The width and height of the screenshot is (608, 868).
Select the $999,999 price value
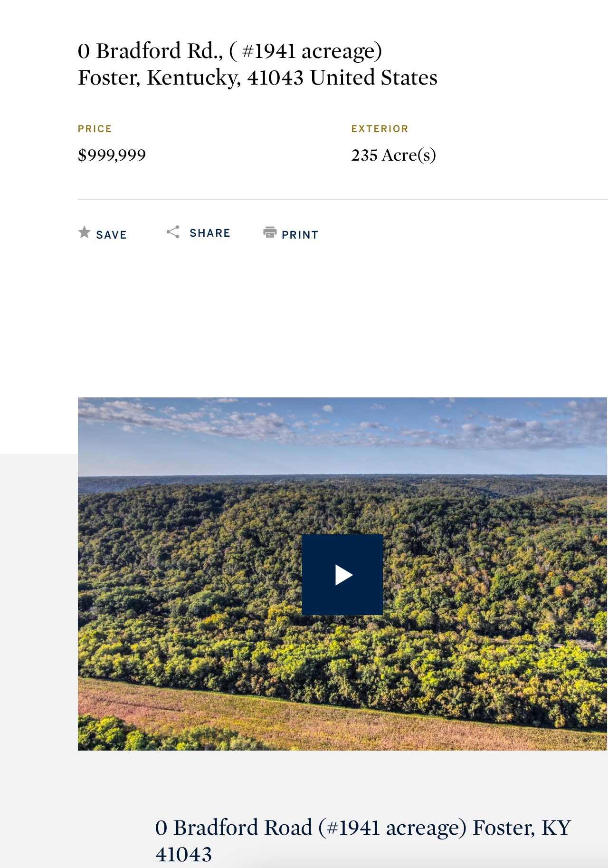click(x=112, y=155)
